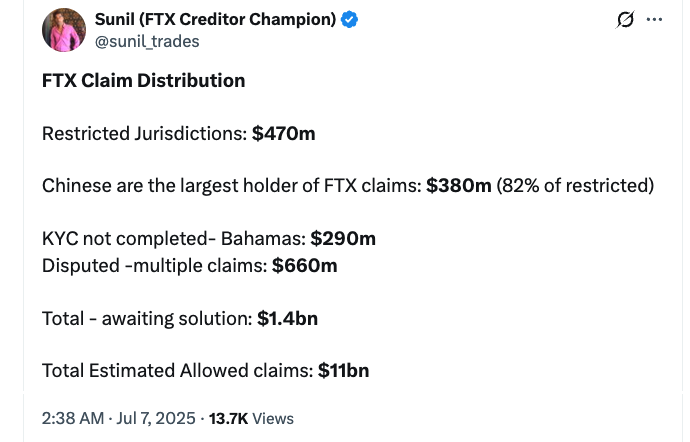Click the Restricted Jurisdictions label text
This screenshot has width=690, height=442.
tap(144, 133)
